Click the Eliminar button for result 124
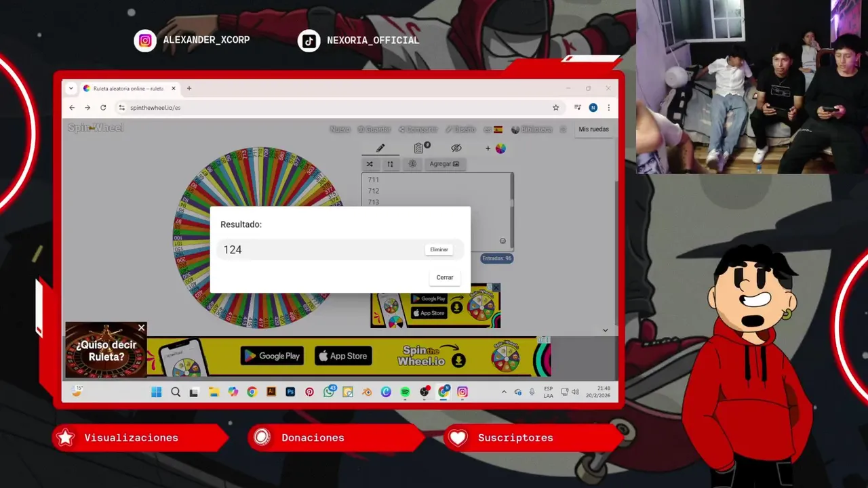 439,249
